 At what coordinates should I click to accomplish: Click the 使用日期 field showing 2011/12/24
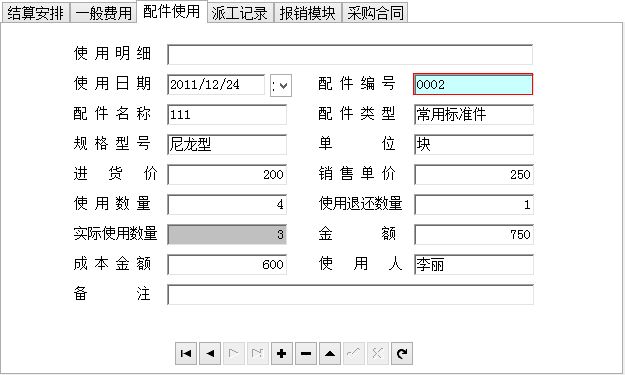(216, 85)
